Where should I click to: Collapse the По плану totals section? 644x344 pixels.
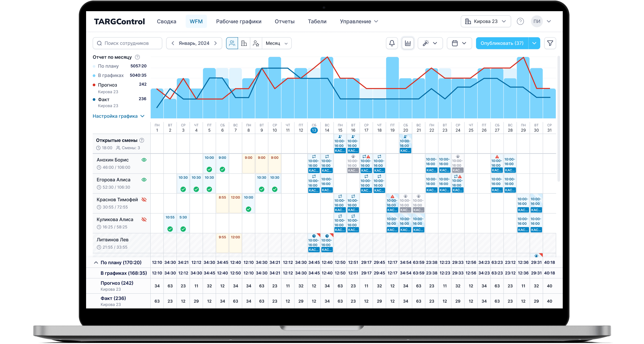coord(96,262)
